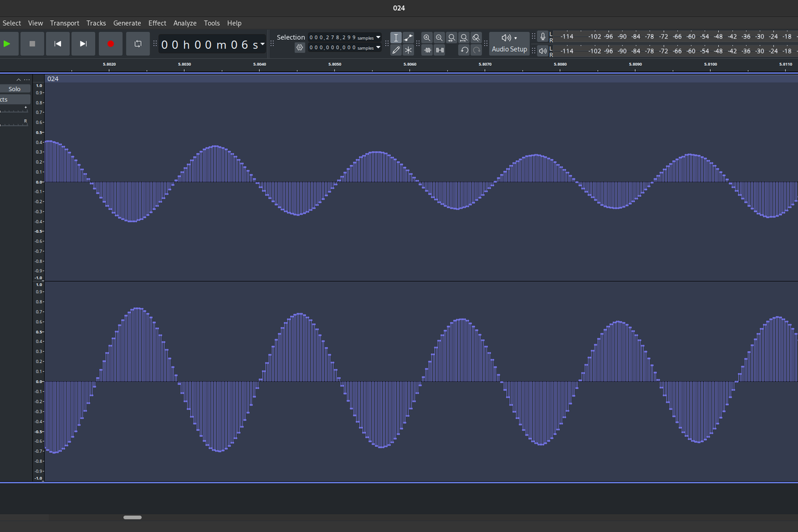The image size is (798, 532).
Task: Collapse the 024 track with the chevron
Action: 18,79
